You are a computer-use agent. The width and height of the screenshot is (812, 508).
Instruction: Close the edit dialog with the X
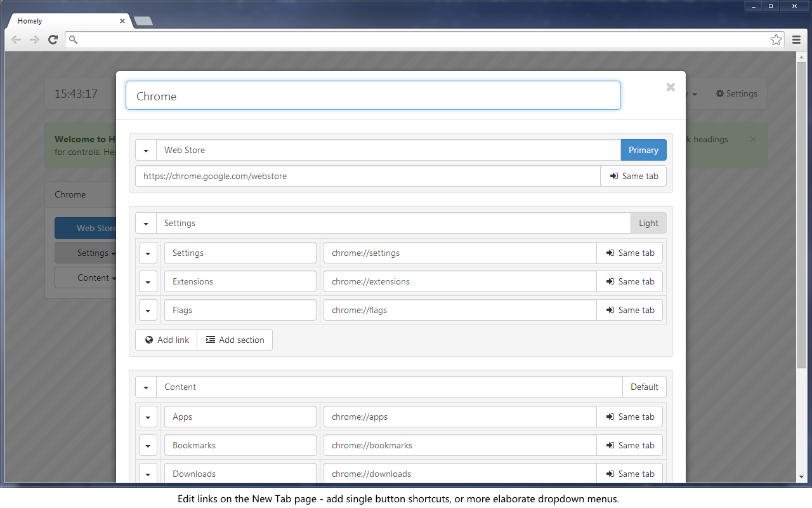(x=671, y=88)
